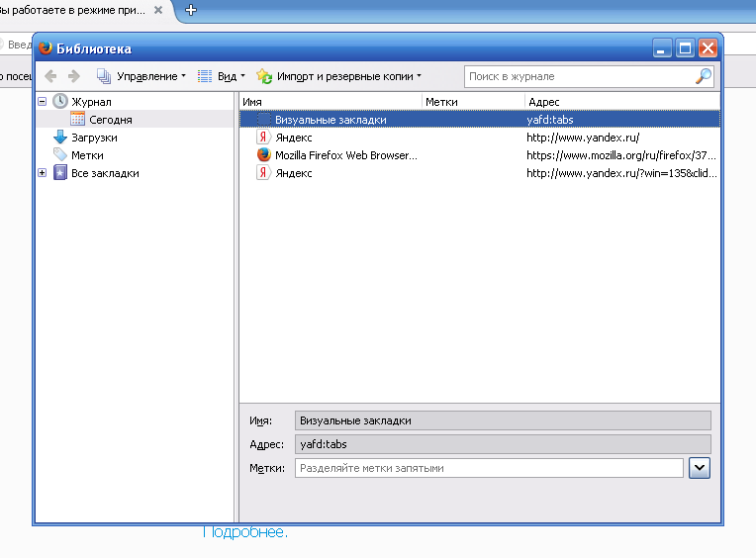The image size is (756, 558).
Task: Maximize the Библиотека window
Action: click(685, 48)
